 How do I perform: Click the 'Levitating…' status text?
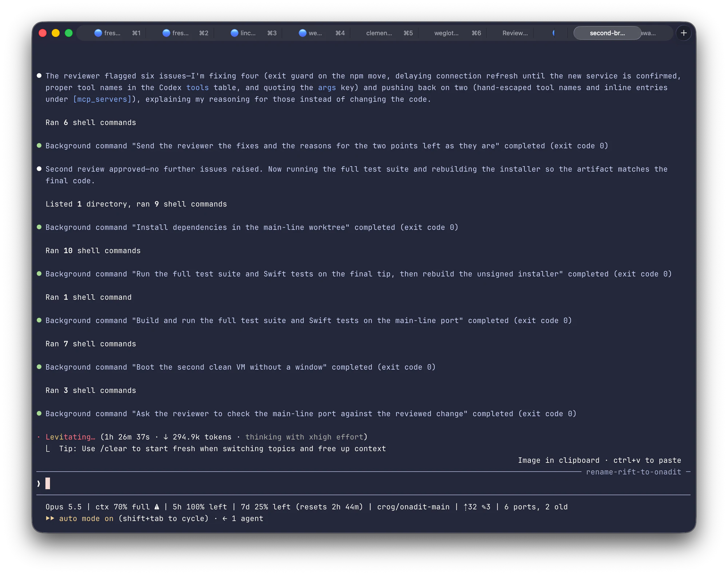click(x=70, y=437)
